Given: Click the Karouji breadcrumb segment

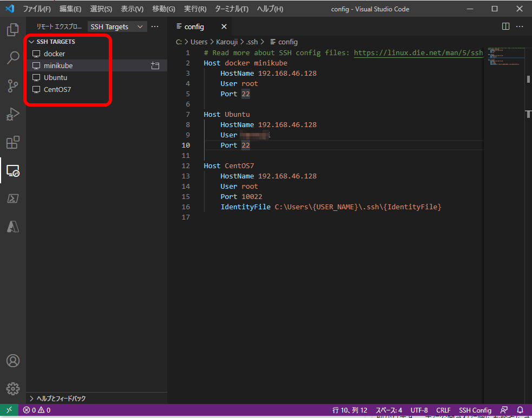Looking at the screenshot, I should coord(227,42).
